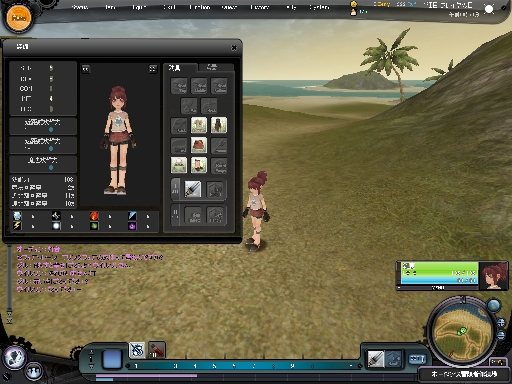Click the player character on the field
512x384 pixels.
click(257, 211)
